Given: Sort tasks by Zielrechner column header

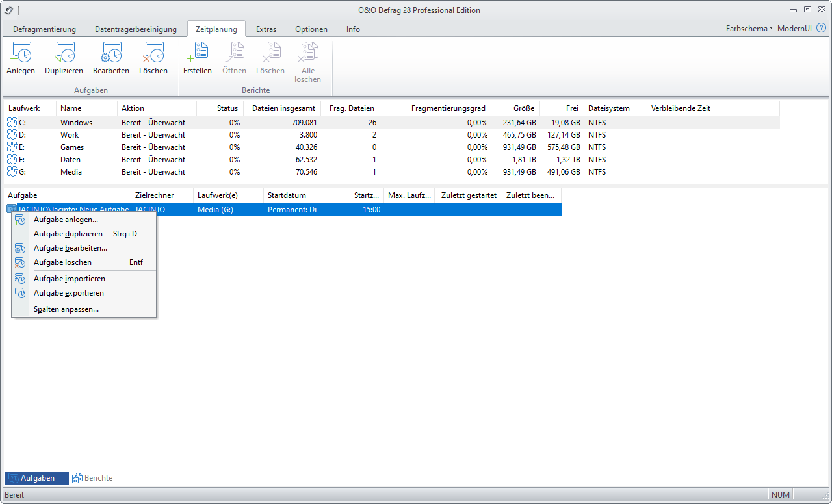Looking at the screenshot, I should point(162,195).
